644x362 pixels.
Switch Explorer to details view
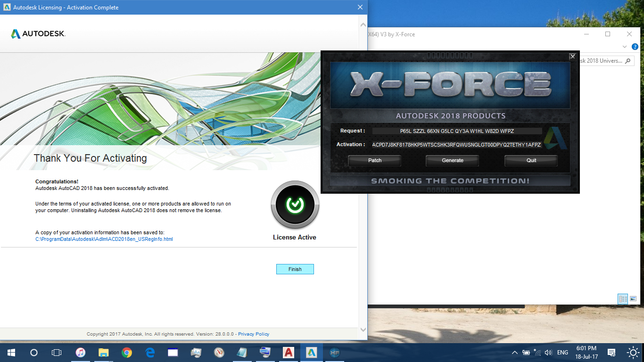click(623, 299)
